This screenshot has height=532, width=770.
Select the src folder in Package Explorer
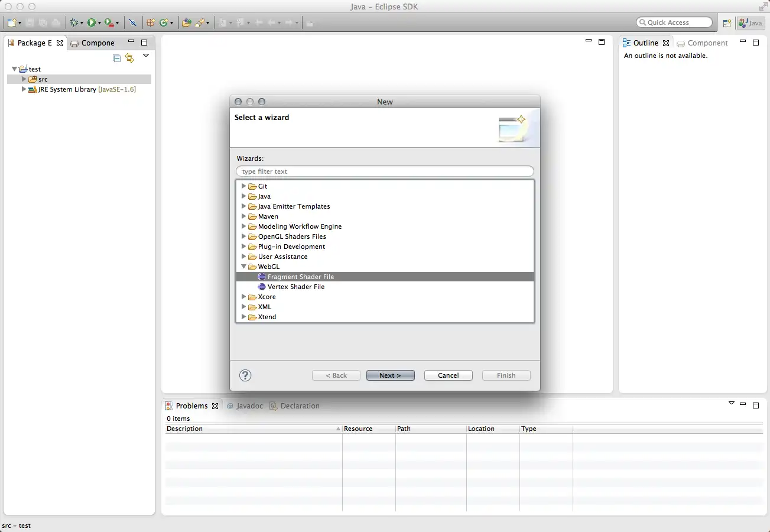pyautogui.click(x=43, y=79)
